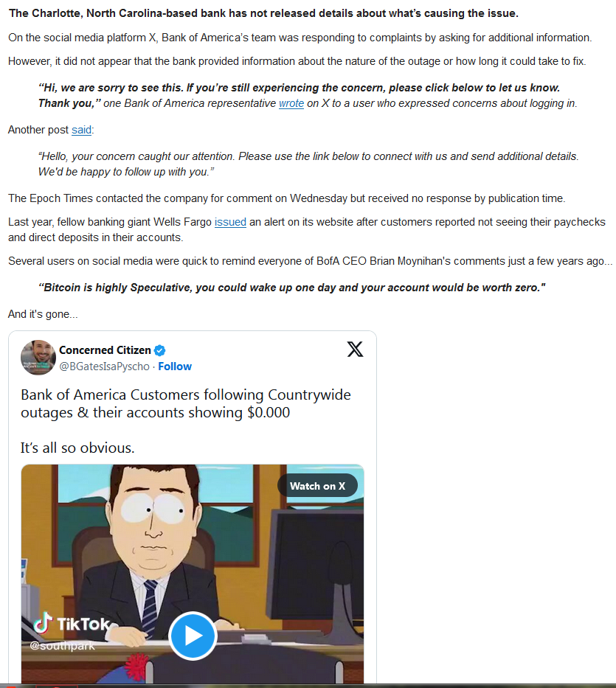The image size is (616, 688).
Task: Click the 'Concerned Citizen' display name
Action: [105, 350]
